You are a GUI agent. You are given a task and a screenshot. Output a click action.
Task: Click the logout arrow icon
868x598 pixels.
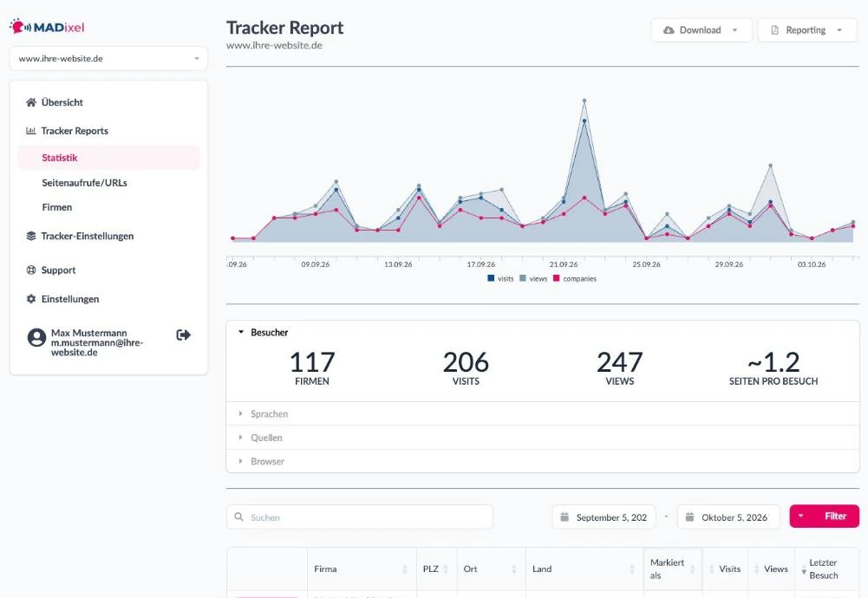point(183,335)
